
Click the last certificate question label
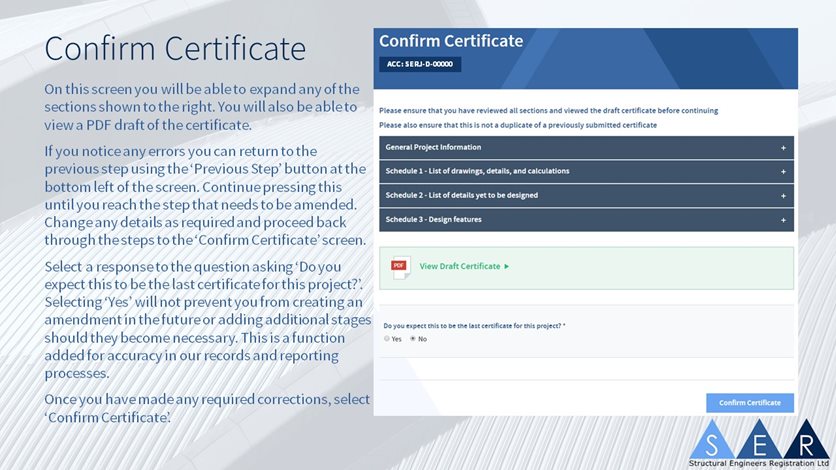tap(474, 326)
